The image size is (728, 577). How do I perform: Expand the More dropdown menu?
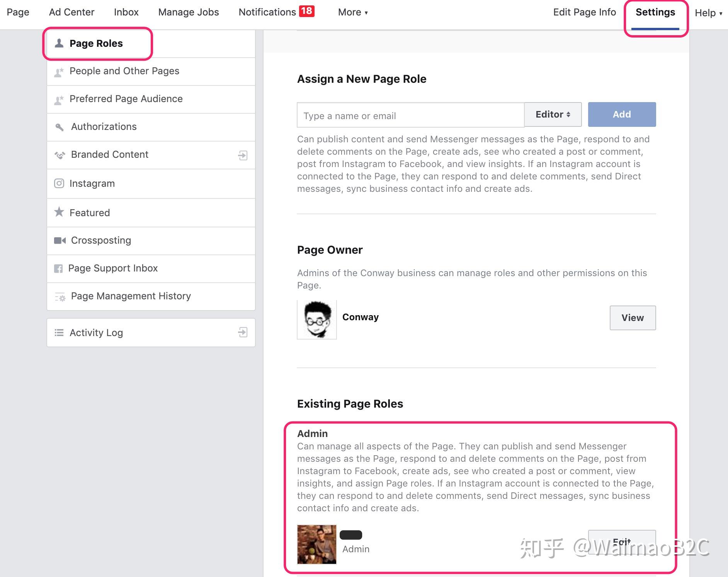(353, 12)
